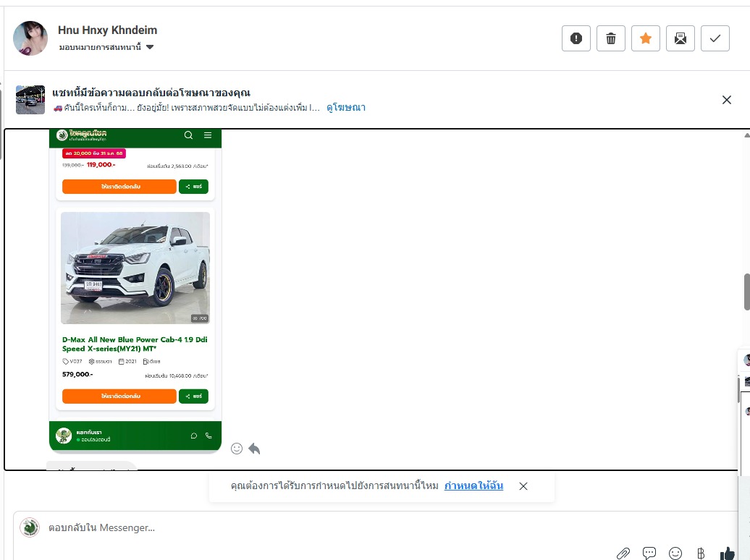Image resolution: width=750 pixels, height=560 pixels.
Task: Close the ad reply notification banner
Action: tap(727, 100)
